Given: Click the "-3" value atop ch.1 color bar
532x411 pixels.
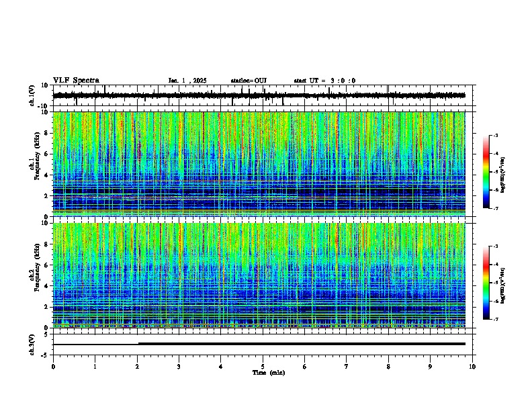Looking at the screenshot, I should click(x=496, y=135).
